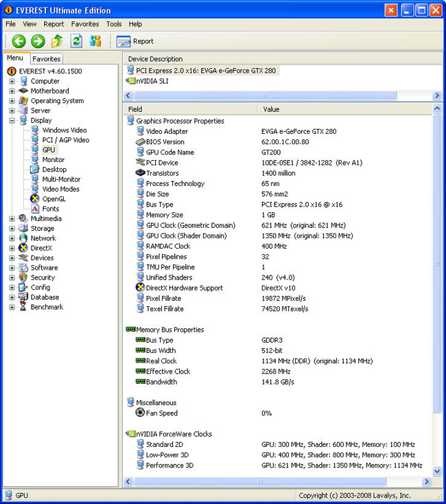Switch to the Favorites tab
Viewport: 446px width, 504px height.
[x=47, y=59]
